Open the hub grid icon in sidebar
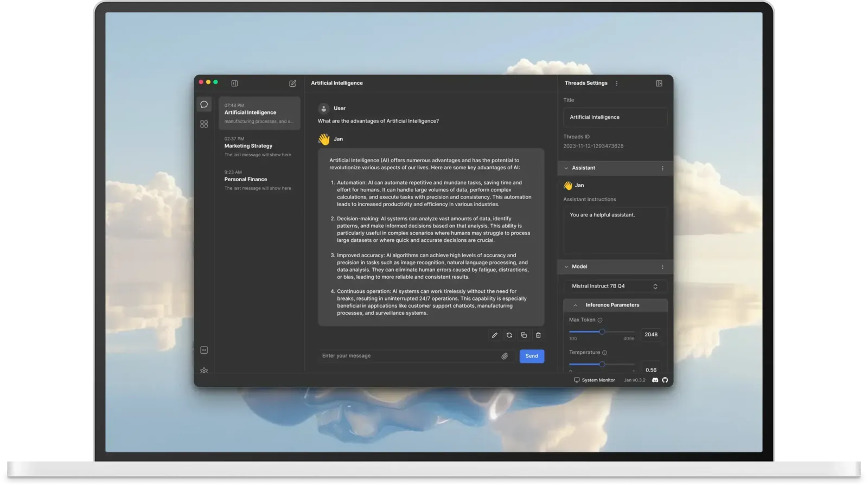 click(204, 124)
